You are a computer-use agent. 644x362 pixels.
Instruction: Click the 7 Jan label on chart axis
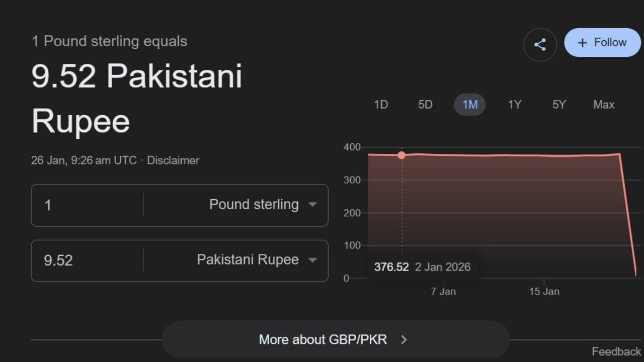[443, 292]
